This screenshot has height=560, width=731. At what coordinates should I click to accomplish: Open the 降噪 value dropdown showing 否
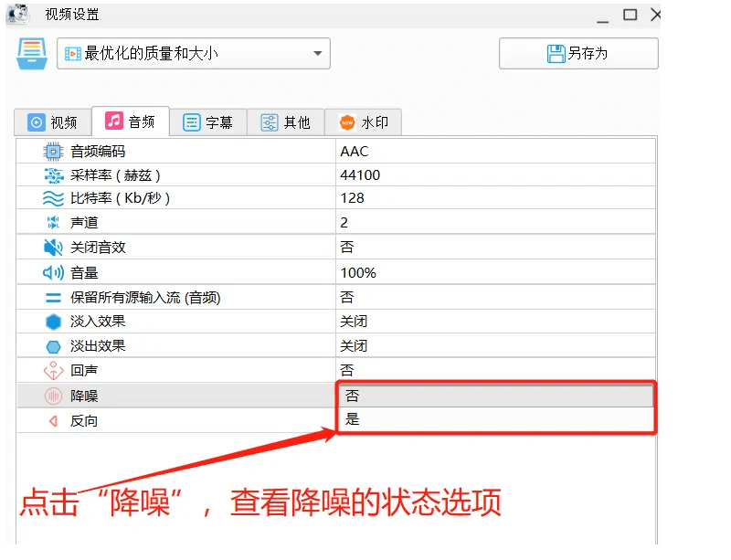495,396
